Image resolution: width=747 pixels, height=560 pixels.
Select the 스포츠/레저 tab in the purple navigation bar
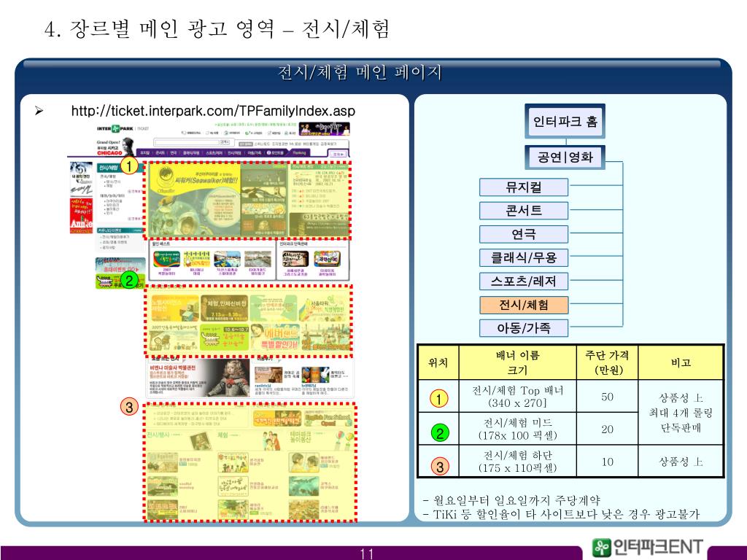click(214, 153)
